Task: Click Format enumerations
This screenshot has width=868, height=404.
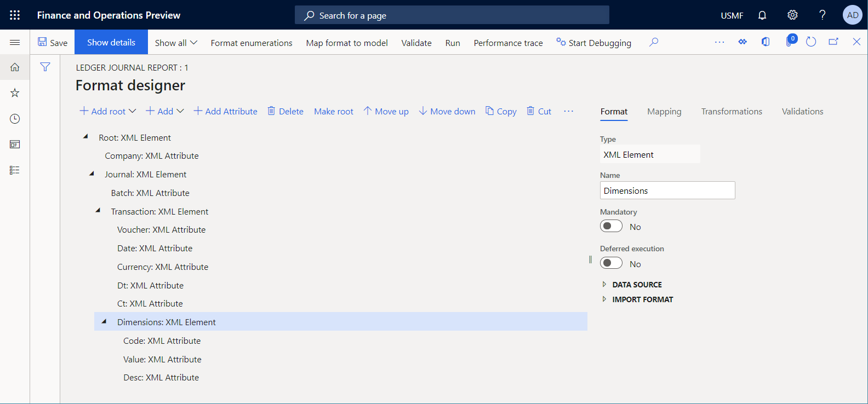Action: point(252,43)
